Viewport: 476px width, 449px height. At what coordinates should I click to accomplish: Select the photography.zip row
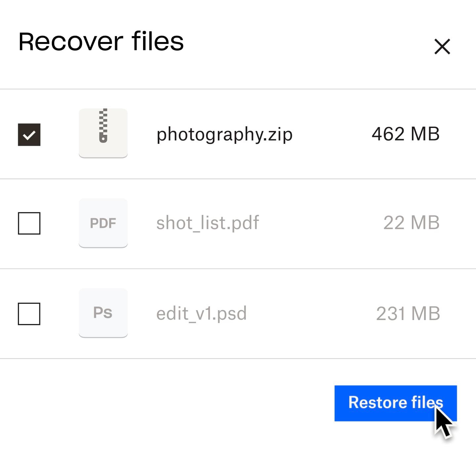pyautogui.click(x=225, y=134)
